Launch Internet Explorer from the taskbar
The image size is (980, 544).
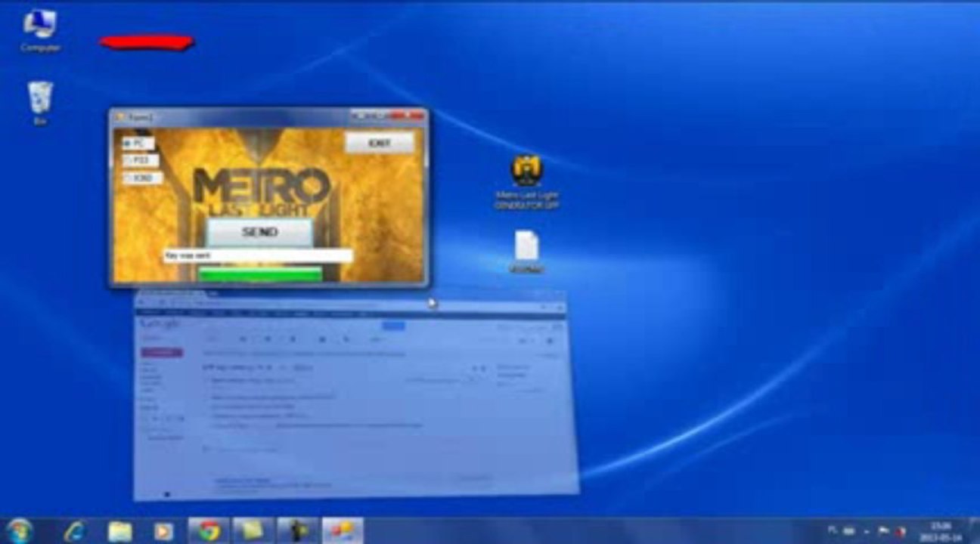(x=74, y=530)
